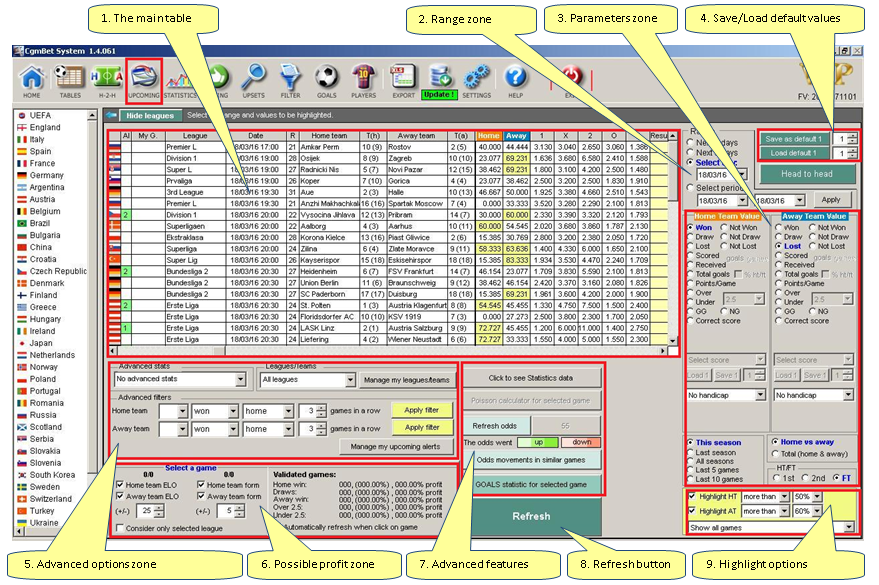
Task: Open the H-2-H comparison icon
Action: coord(107,81)
